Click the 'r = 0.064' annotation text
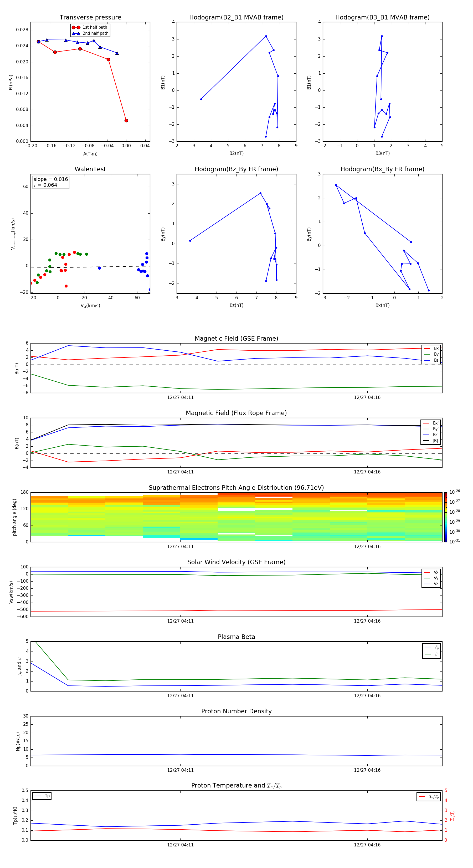Image resolution: width=473 pixels, height=868 pixels. [x=45, y=185]
